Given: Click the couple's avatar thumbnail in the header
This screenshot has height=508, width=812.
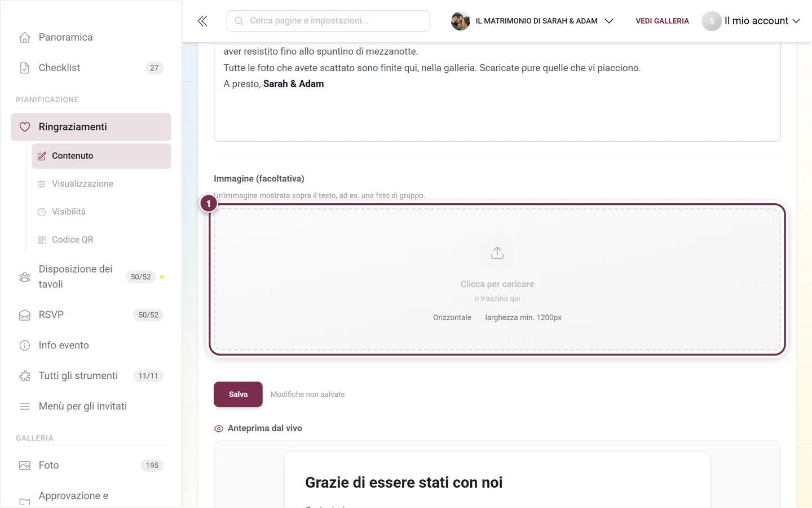Looking at the screenshot, I should (x=460, y=21).
